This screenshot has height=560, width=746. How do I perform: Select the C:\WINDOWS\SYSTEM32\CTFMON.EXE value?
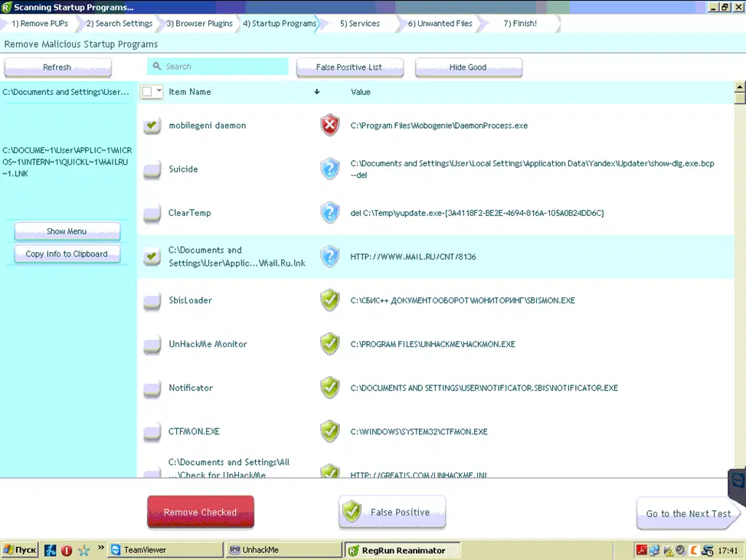click(x=419, y=431)
